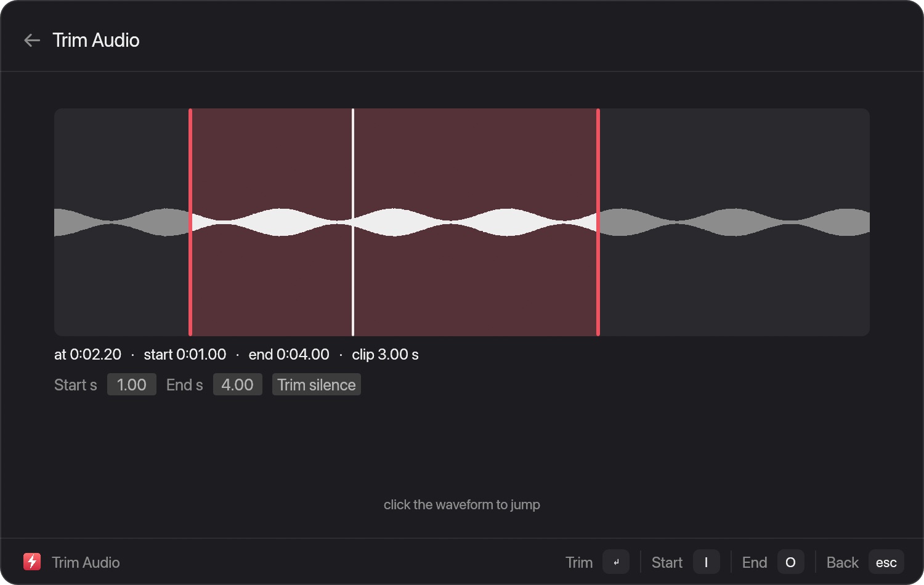Click the 'start 0:01.00' readout text
Screen dimensions: 924x585
click(185, 355)
